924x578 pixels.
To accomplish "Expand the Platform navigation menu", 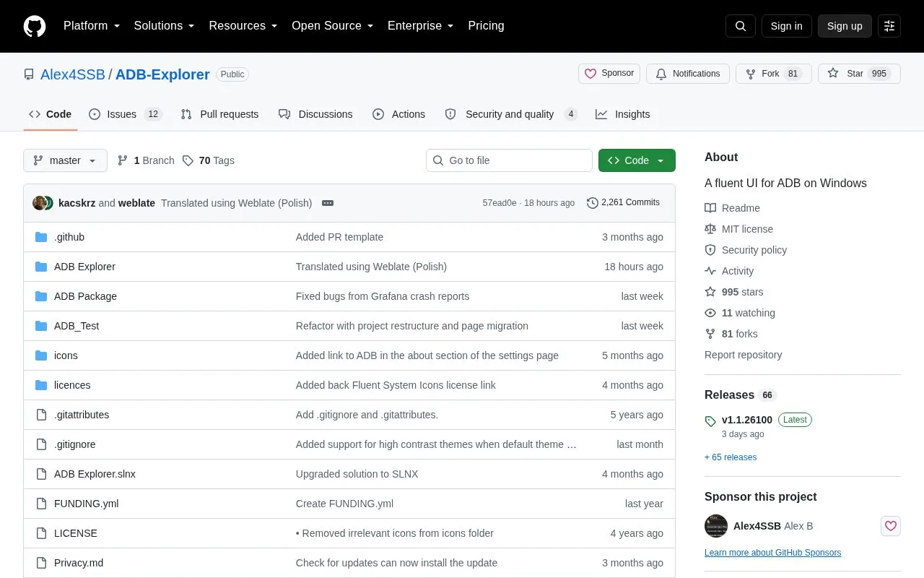I will coord(92,26).
